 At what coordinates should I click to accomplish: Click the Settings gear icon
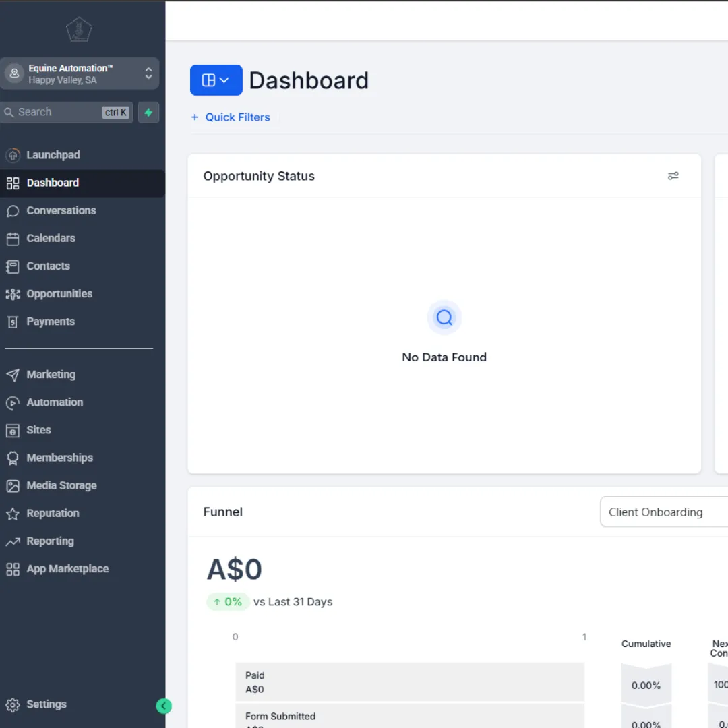pos(13,705)
